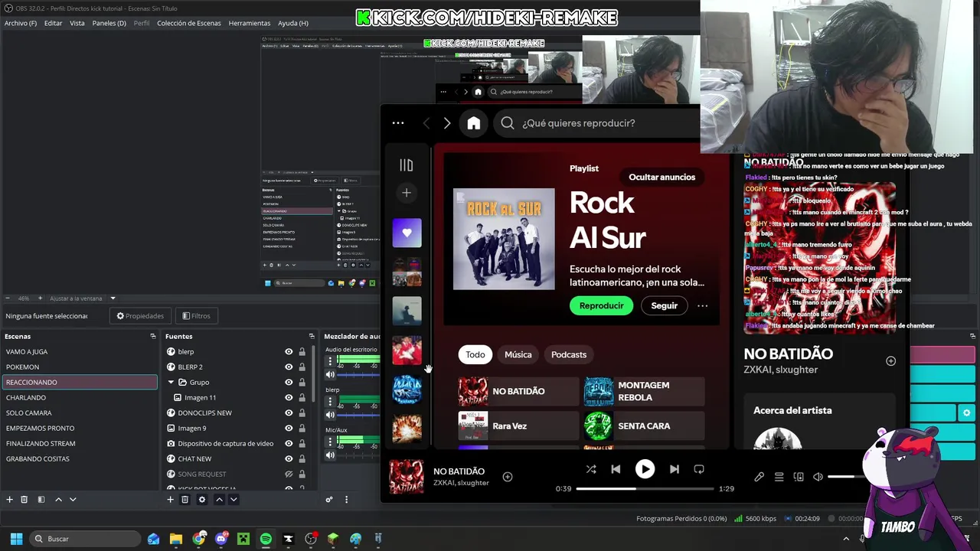Click the Spotify play button
The image size is (980, 551).
point(645,469)
